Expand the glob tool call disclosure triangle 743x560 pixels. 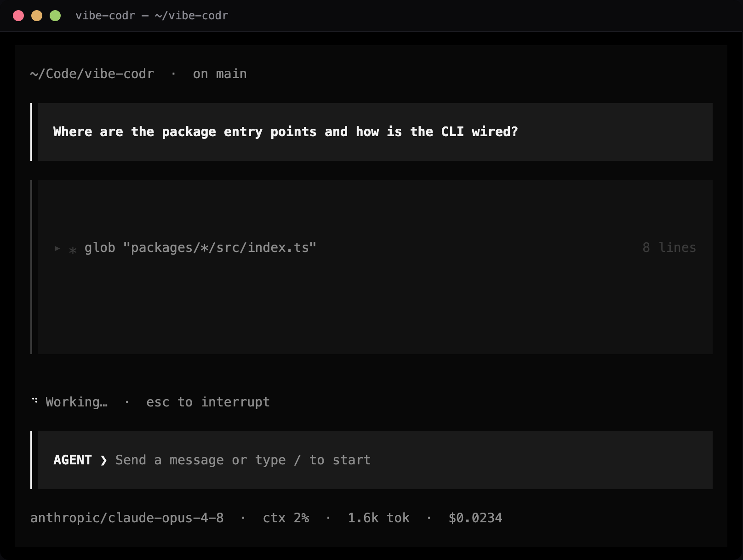point(57,248)
